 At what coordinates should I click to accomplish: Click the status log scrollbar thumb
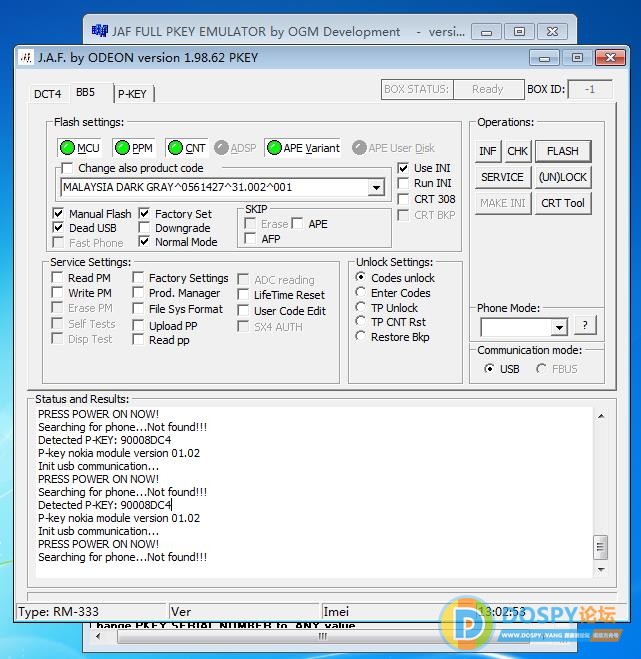pyautogui.click(x=601, y=547)
